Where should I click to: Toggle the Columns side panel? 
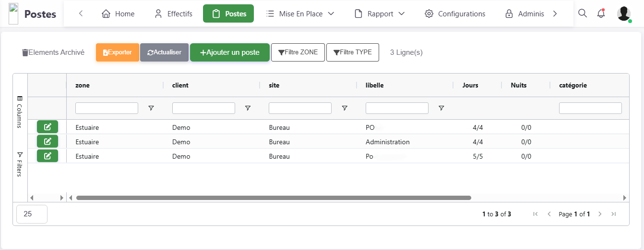coord(20,112)
